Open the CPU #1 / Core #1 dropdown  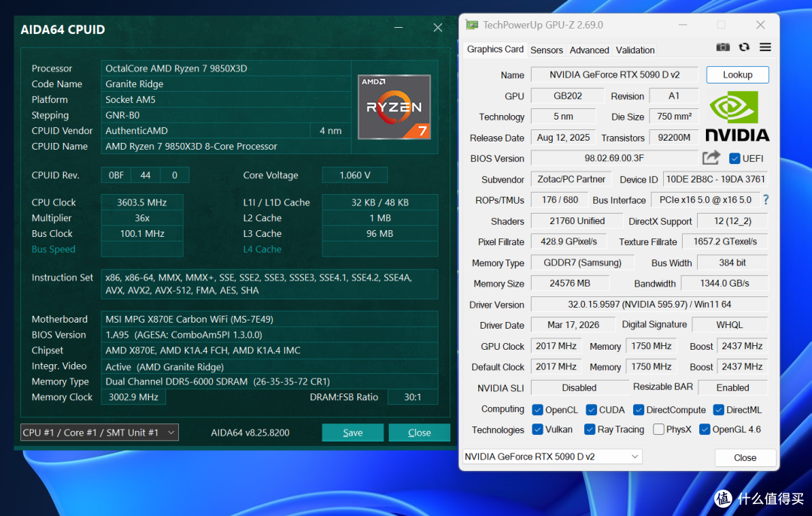click(x=99, y=432)
